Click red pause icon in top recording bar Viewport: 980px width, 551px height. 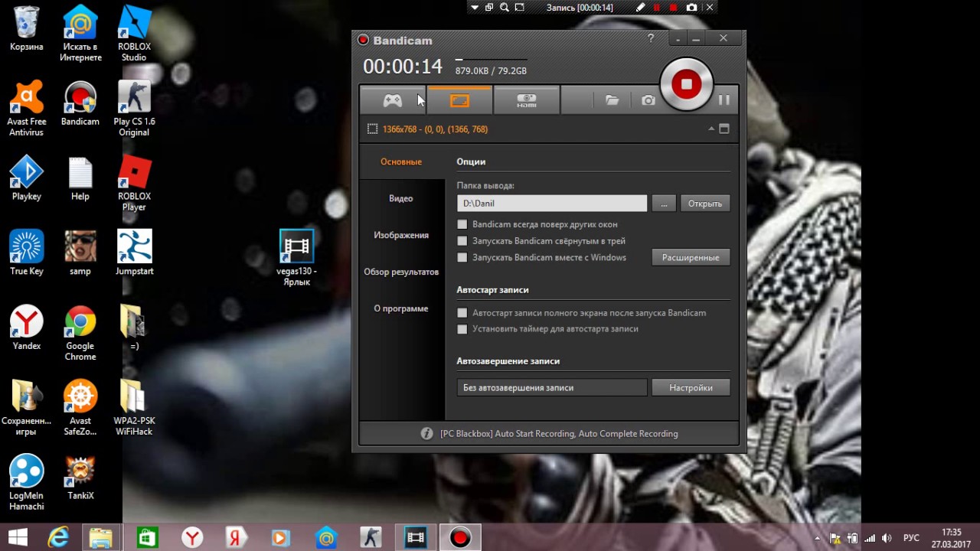(657, 8)
